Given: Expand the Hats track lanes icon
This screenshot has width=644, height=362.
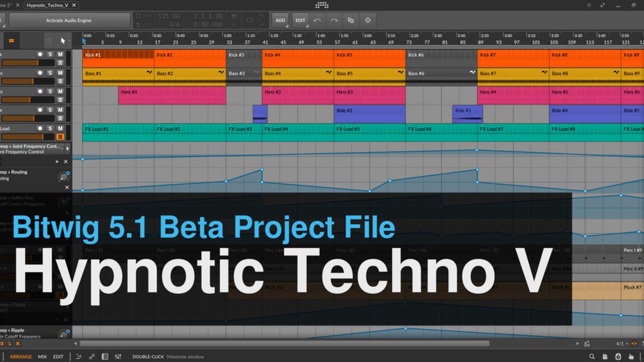Looking at the screenshot, I should coord(60,100).
